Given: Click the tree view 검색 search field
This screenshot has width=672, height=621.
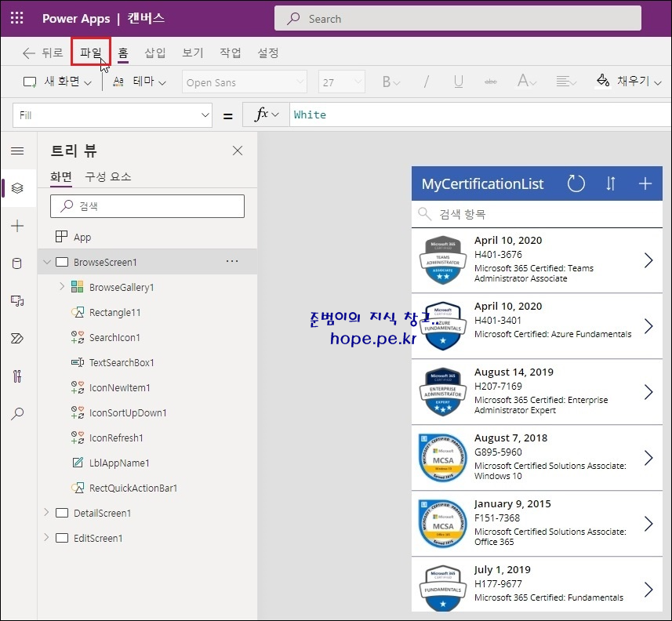Looking at the screenshot, I should 147,206.
